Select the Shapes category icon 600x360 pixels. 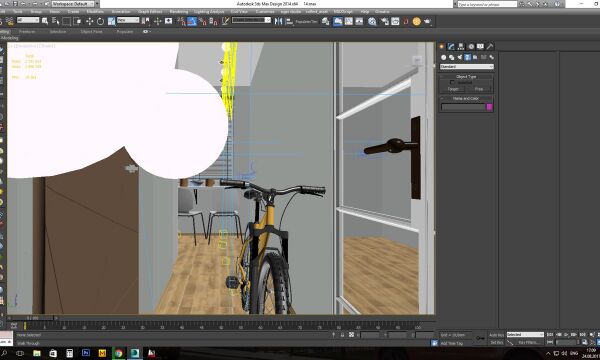click(x=452, y=57)
